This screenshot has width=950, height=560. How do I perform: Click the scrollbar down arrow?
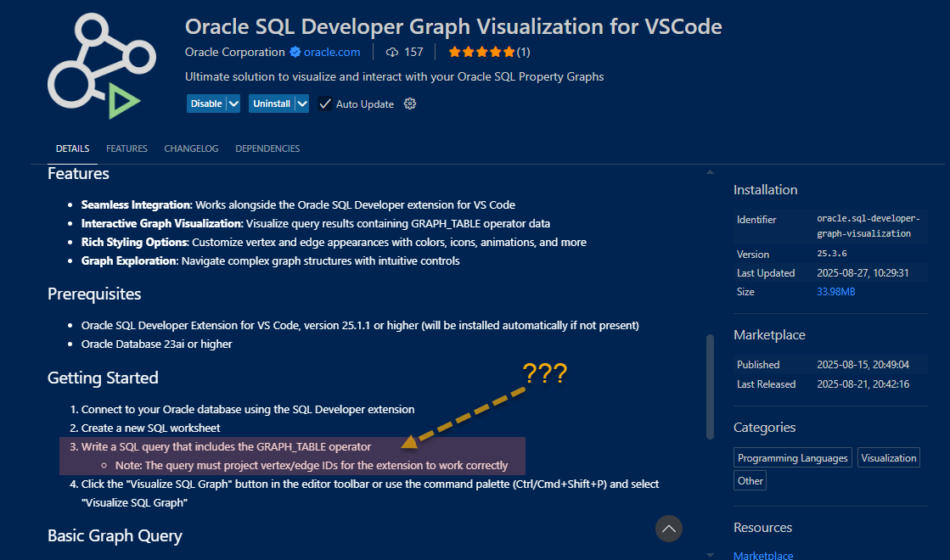click(710, 555)
